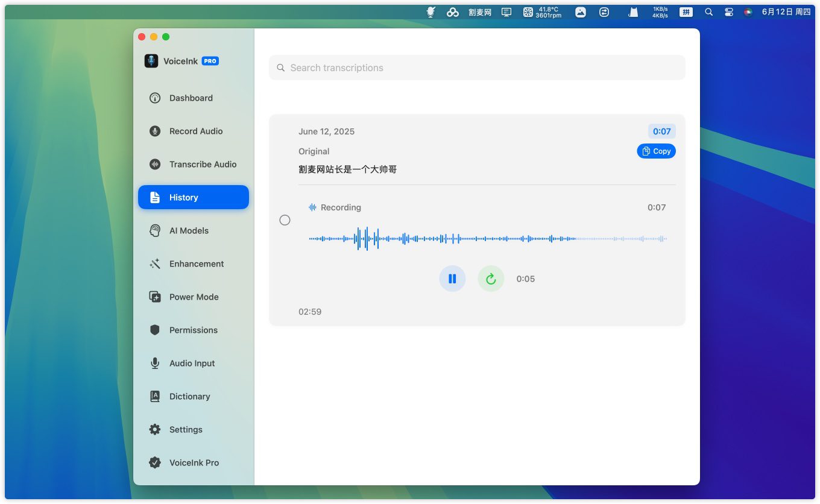Open the Dictionary book icon
The height and width of the screenshot is (504, 820).
[155, 397]
